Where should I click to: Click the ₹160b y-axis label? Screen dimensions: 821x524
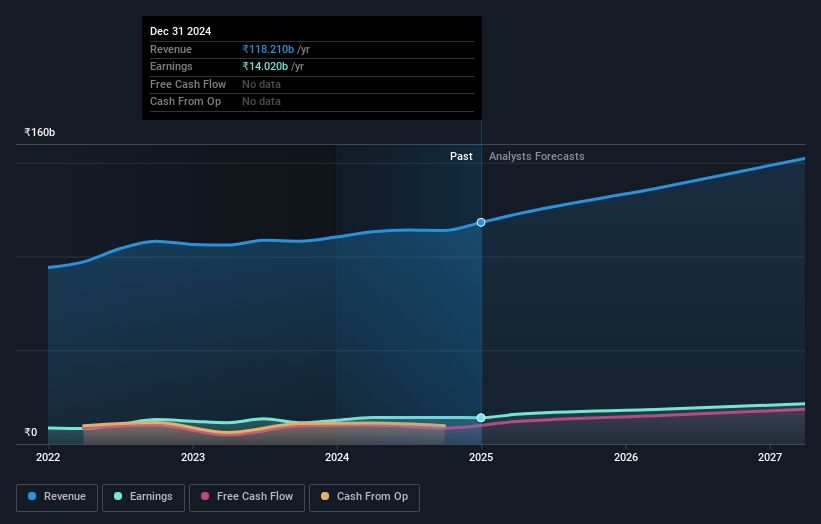click(39, 132)
